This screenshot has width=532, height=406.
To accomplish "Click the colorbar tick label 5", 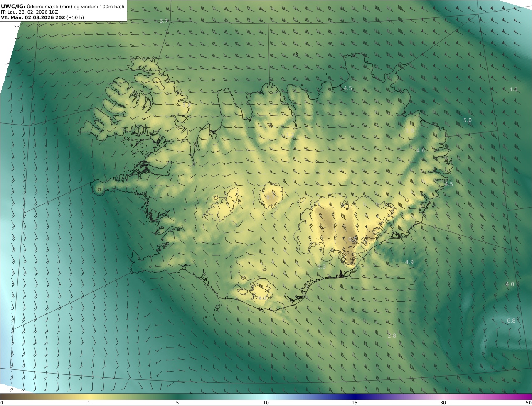I will [177, 403].
